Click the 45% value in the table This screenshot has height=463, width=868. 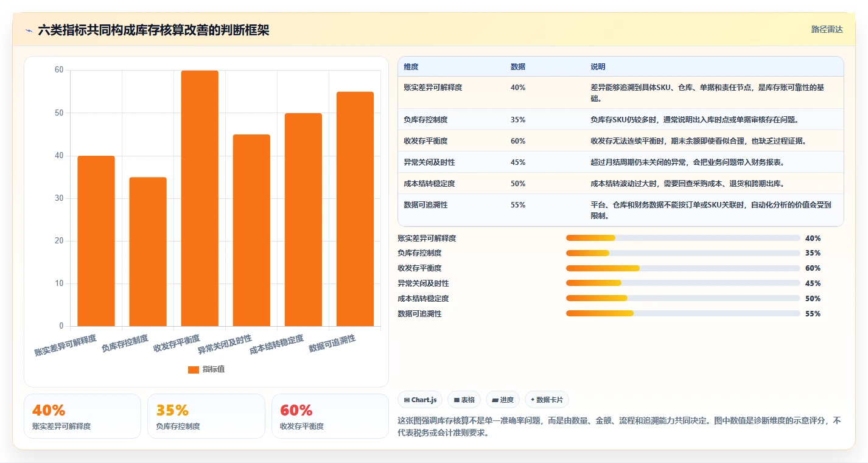pos(518,162)
